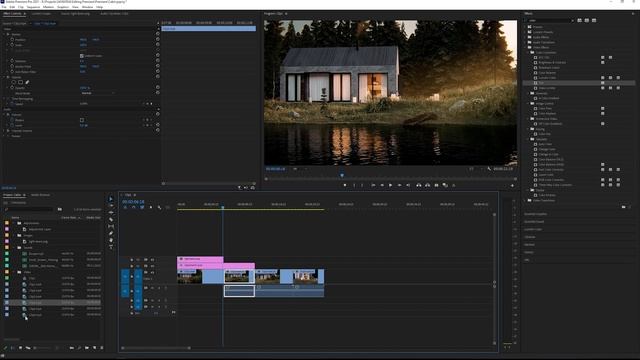Screen dimensions: 640x360
Task: Open the Essential Graphics panel
Action: [x=536, y=214]
